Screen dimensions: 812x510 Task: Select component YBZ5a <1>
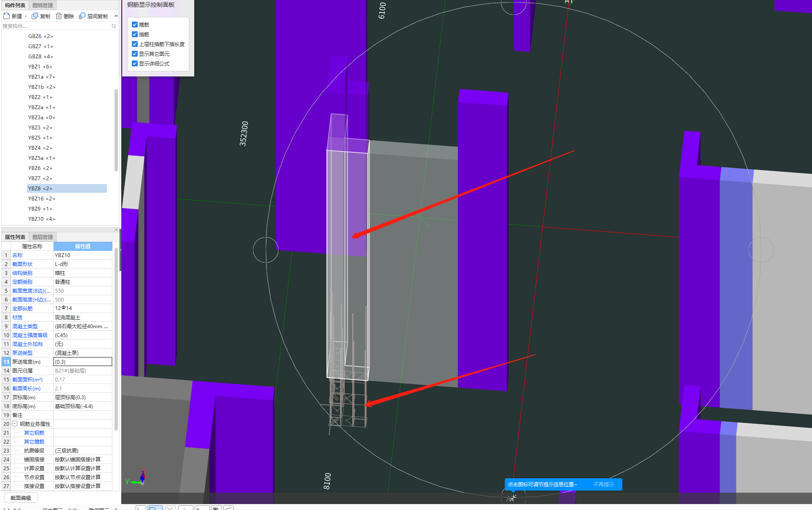41,158
